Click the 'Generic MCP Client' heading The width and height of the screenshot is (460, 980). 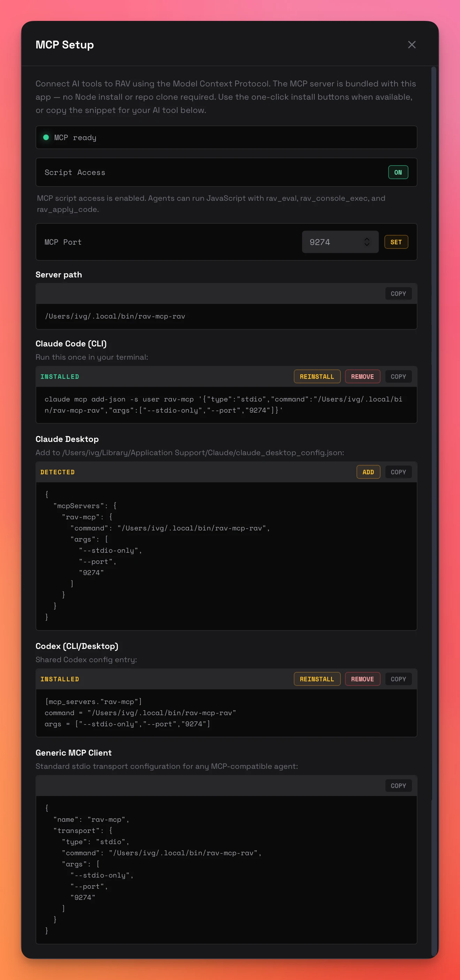pos(74,752)
